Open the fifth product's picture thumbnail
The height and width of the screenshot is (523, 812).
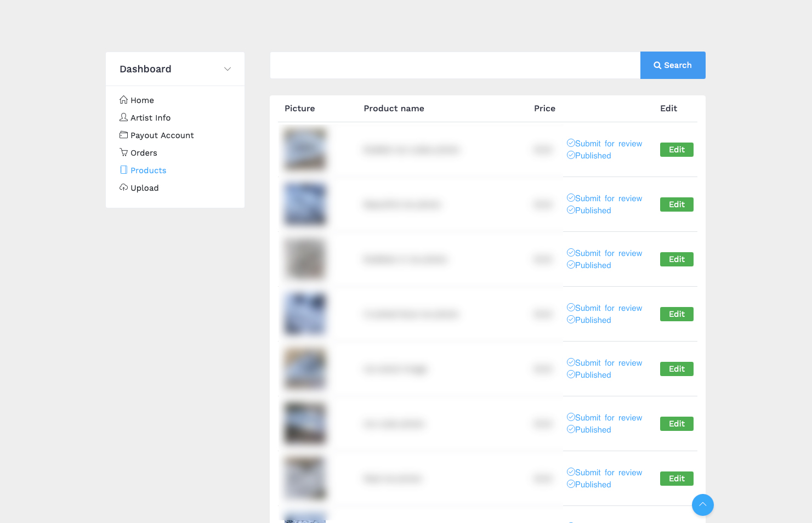(305, 368)
